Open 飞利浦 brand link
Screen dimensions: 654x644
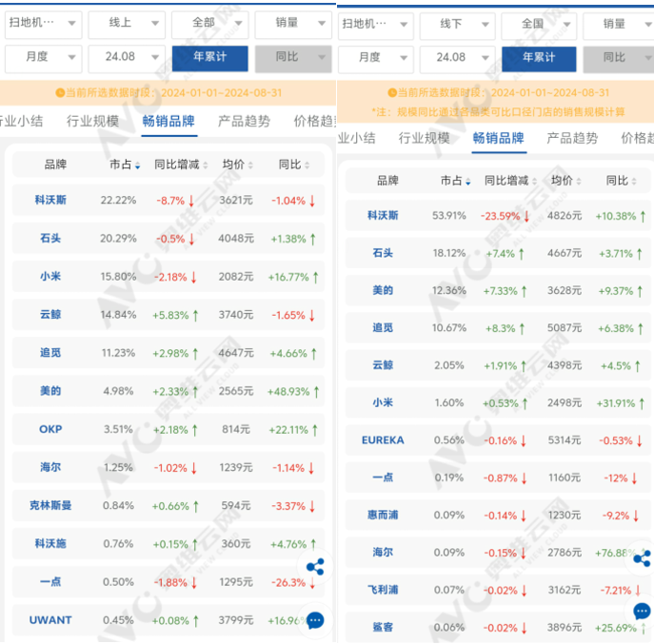[x=383, y=590]
